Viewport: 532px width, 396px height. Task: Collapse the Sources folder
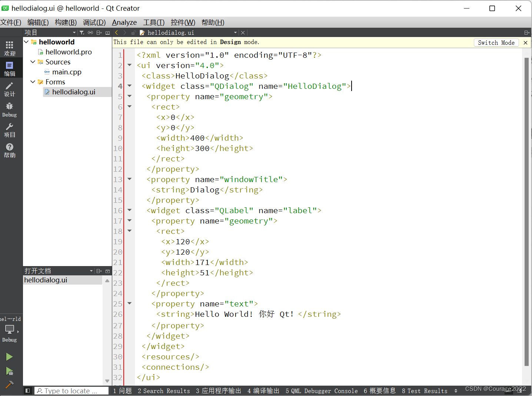pos(33,62)
